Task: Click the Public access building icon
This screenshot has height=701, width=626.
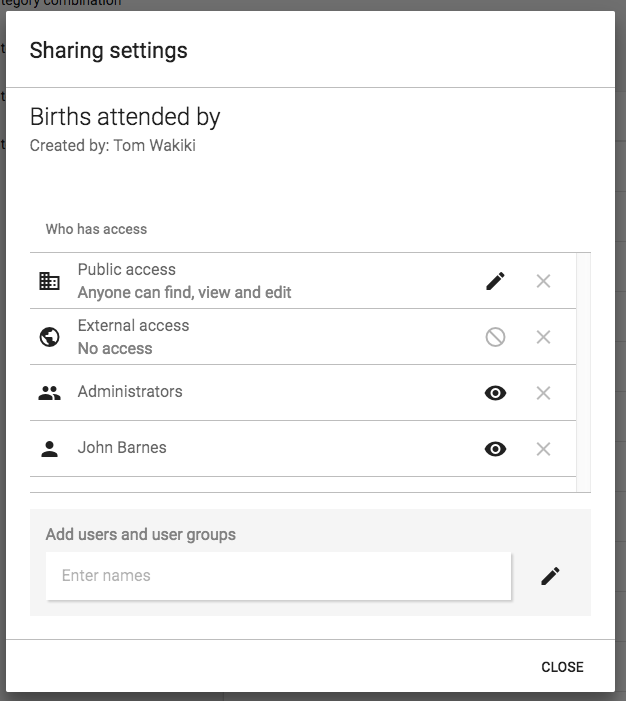Action: (x=49, y=281)
